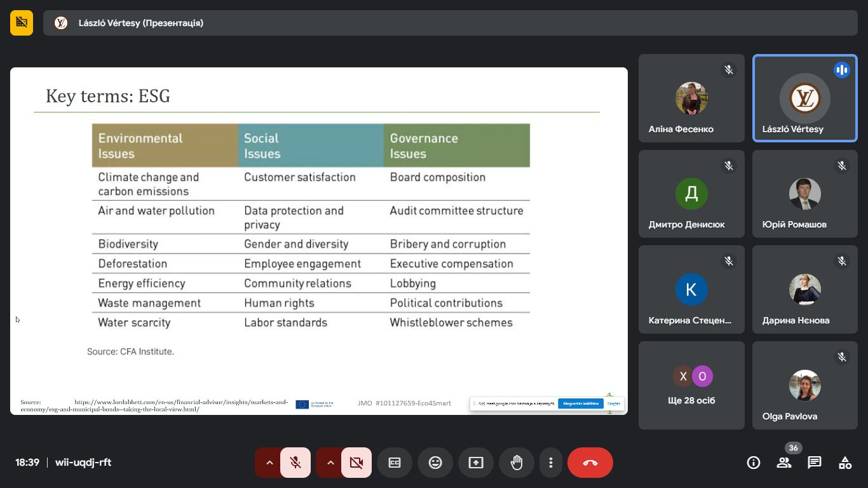Open the emoji reactions panel
Screen dimensions: 868x488
[x=435, y=463]
